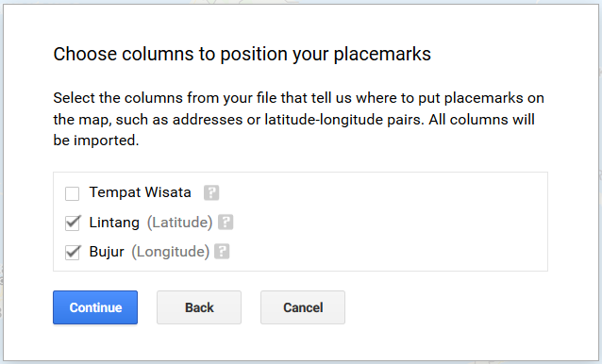Click the gray (Latitude) hint text
The height and width of the screenshot is (364, 602).
[x=179, y=223]
